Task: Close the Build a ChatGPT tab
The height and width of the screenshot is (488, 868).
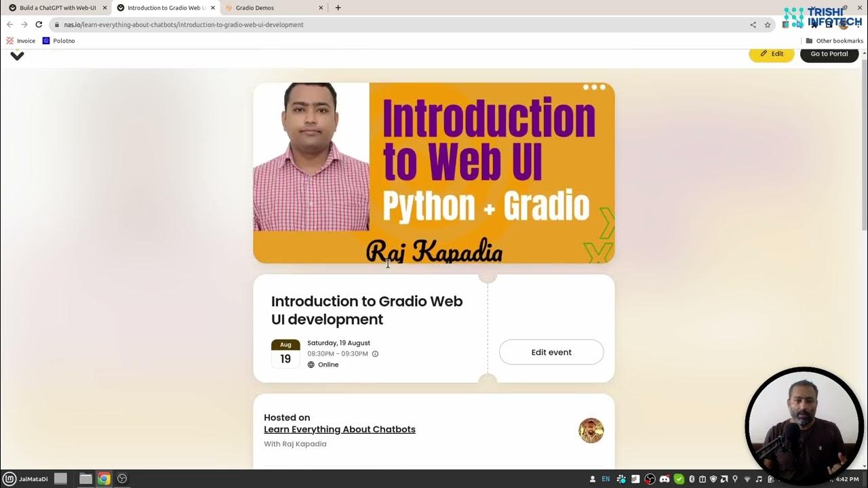Action: point(104,7)
